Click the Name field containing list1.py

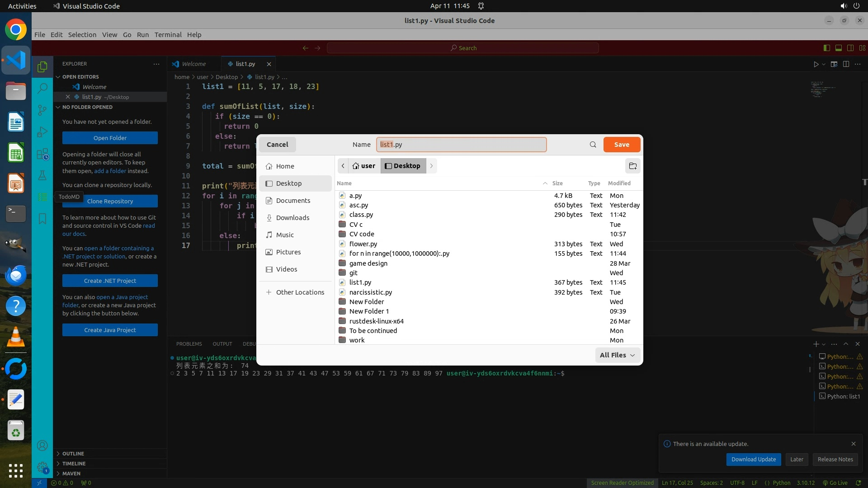pos(461,145)
